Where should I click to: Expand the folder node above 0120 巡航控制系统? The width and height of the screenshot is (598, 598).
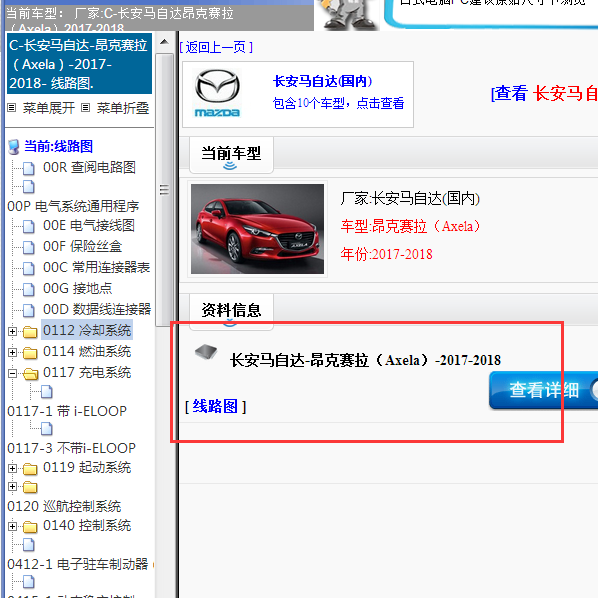12,487
